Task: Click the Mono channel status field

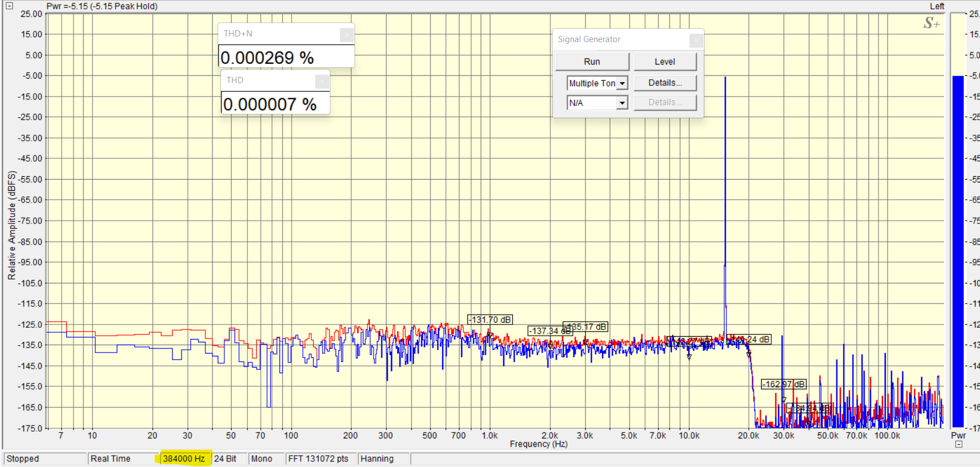Action: [261, 459]
